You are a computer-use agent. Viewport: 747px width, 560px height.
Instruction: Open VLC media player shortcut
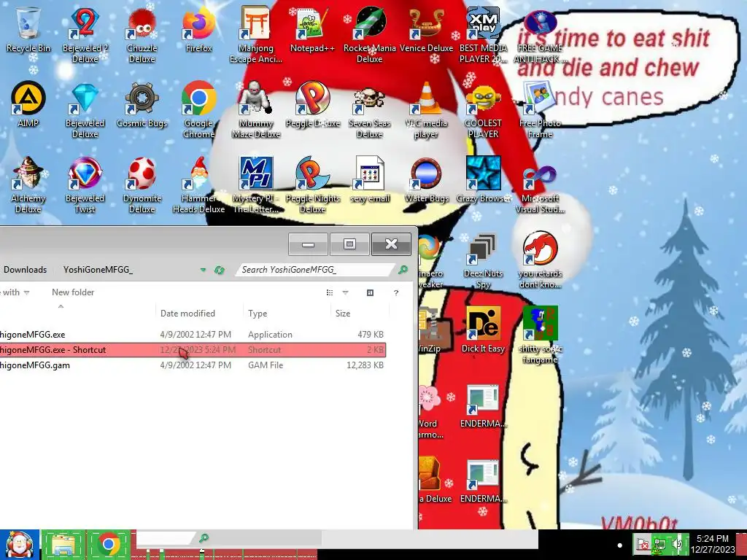click(x=426, y=109)
